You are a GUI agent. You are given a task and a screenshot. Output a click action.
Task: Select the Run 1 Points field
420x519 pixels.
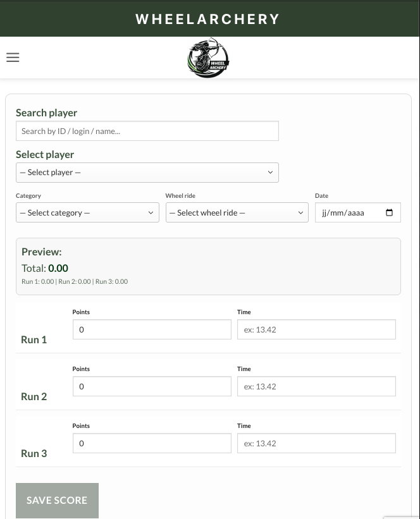pos(152,329)
